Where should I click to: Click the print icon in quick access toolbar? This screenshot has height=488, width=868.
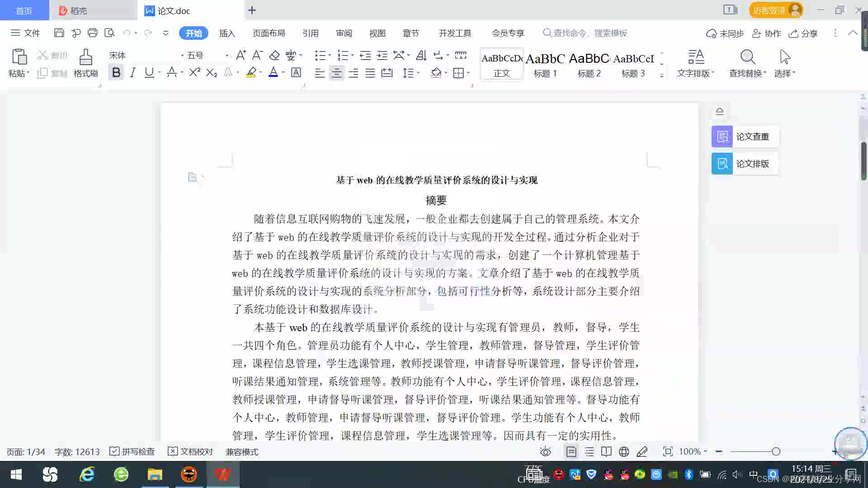(x=93, y=33)
